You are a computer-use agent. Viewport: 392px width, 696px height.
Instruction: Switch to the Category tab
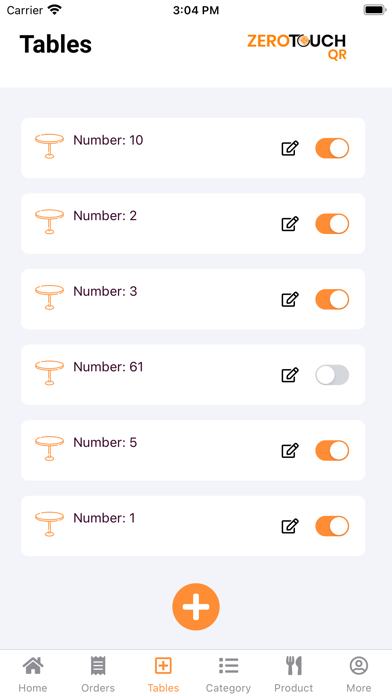228,674
